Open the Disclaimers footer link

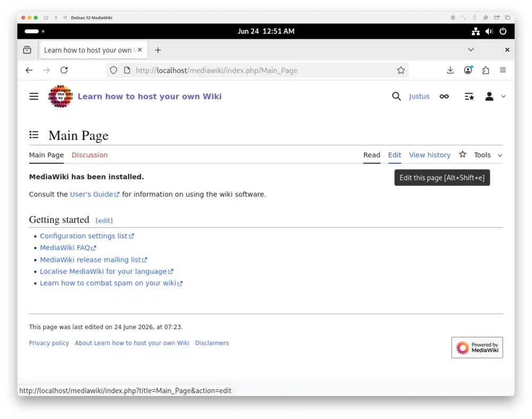pos(212,343)
